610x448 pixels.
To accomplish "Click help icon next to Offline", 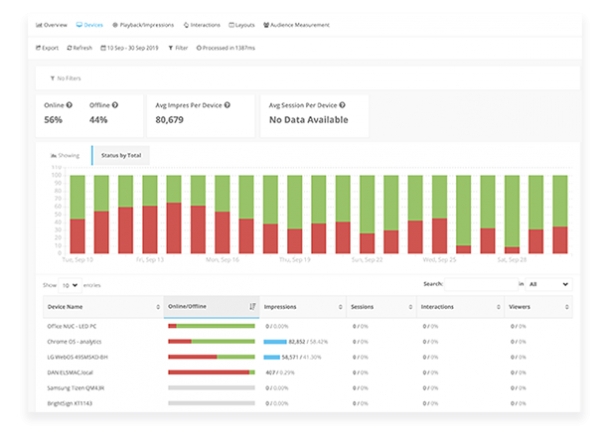I will 116,105.
